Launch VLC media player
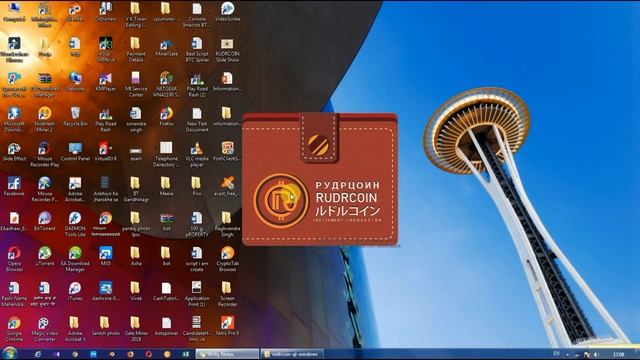This screenshot has height=360, width=640. coord(197,154)
